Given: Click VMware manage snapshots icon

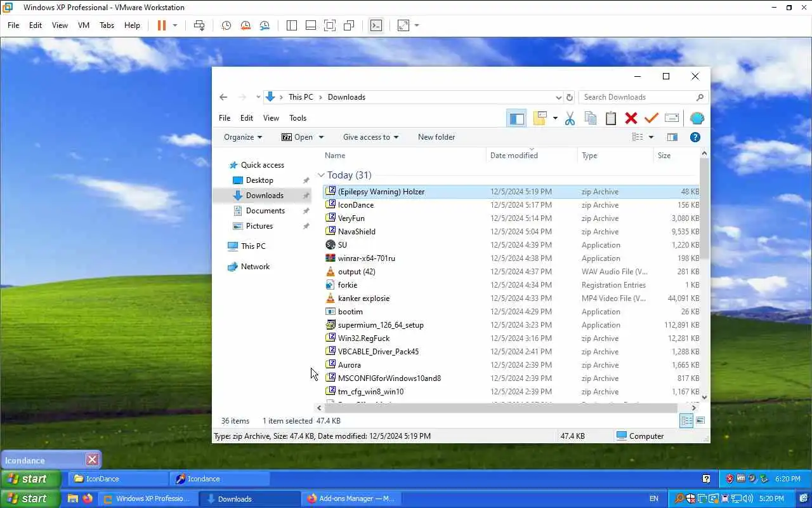Looking at the screenshot, I should pos(265,25).
